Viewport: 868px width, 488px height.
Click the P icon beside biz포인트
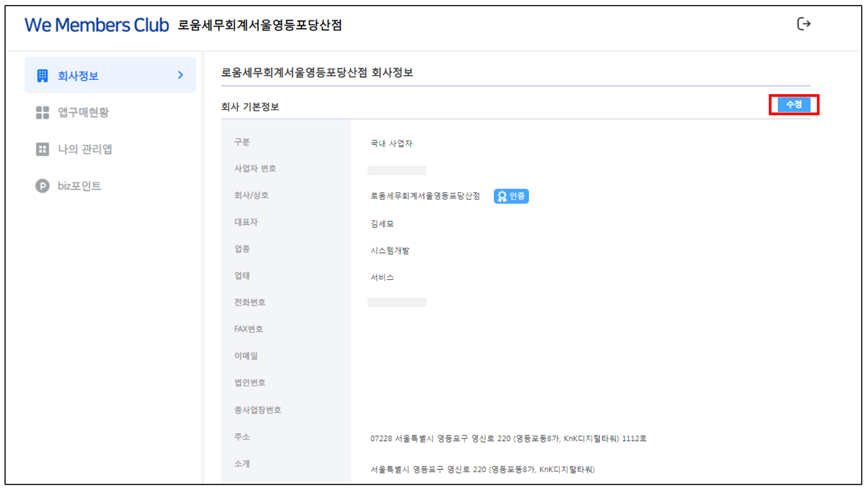(42, 186)
